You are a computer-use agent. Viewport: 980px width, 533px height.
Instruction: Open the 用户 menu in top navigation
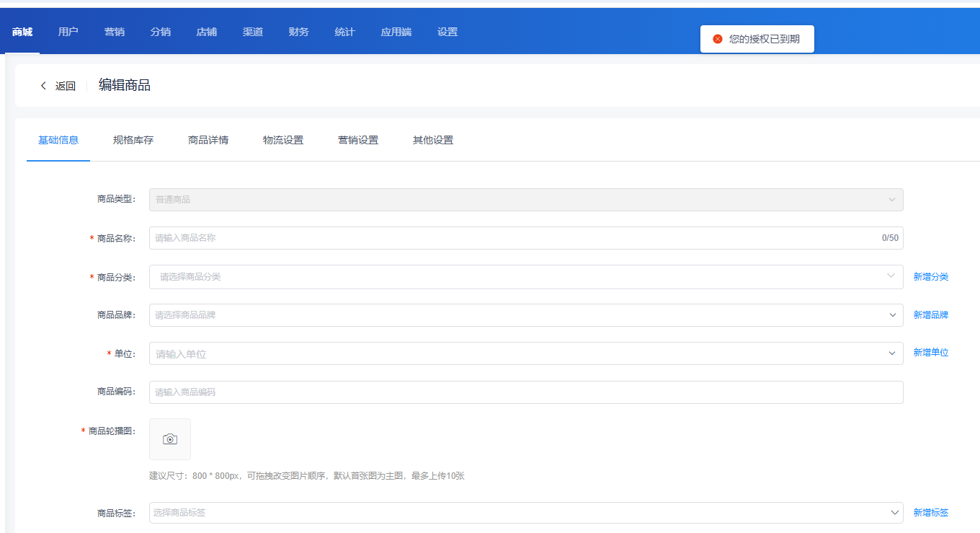pyautogui.click(x=68, y=32)
